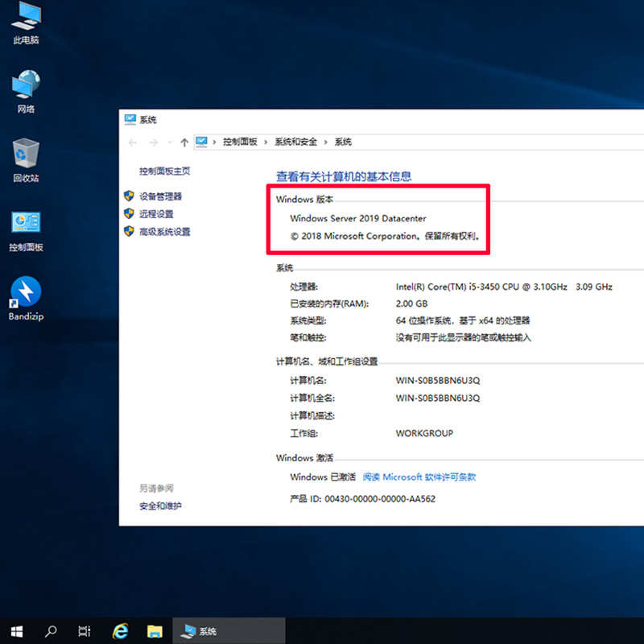The width and height of the screenshot is (644, 644).
Task: Click shield icon beside 高级系统设置
Action: tap(129, 231)
